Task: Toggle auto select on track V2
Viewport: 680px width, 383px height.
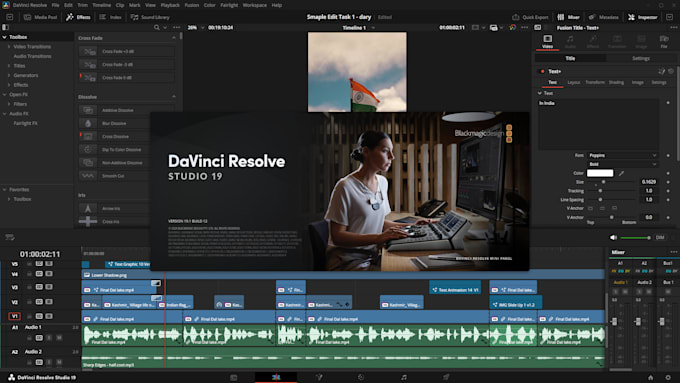Action: (39, 302)
